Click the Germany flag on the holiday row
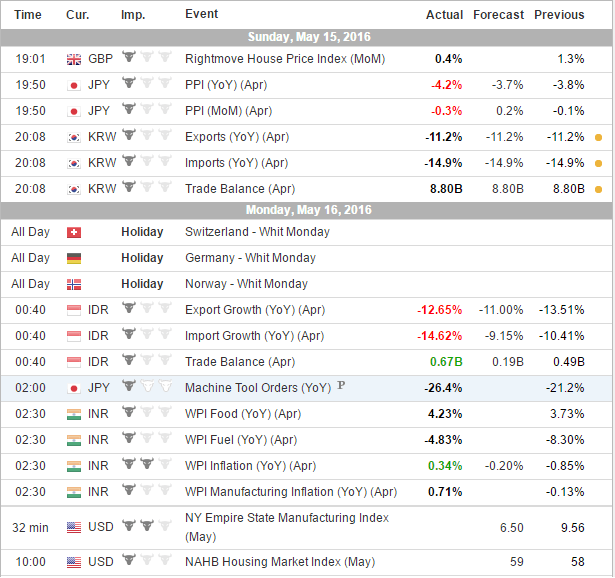 coord(74,258)
